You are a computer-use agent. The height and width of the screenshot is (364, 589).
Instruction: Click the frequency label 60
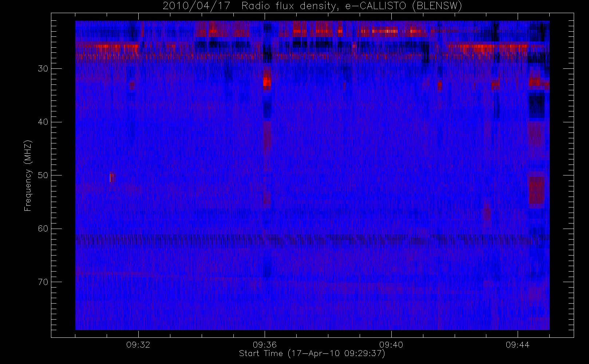tap(43, 229)
